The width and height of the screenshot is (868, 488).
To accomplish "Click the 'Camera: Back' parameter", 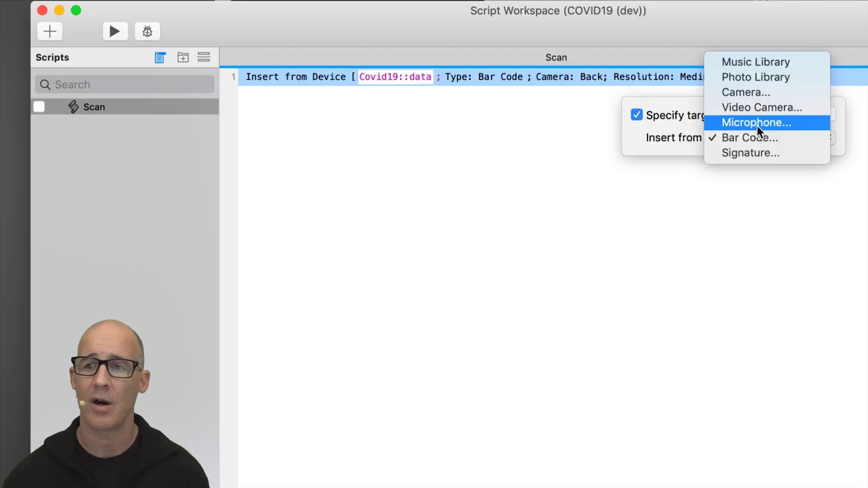I will [x=570, y=77].
